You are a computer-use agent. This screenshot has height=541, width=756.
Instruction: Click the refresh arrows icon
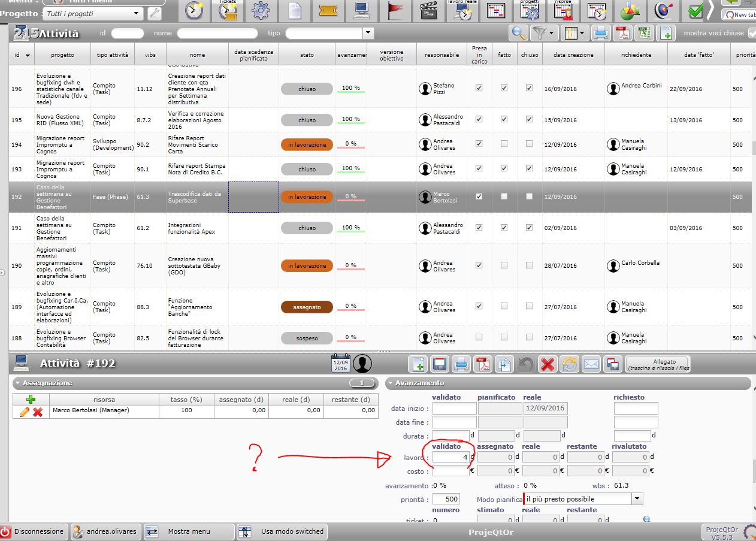568,364
